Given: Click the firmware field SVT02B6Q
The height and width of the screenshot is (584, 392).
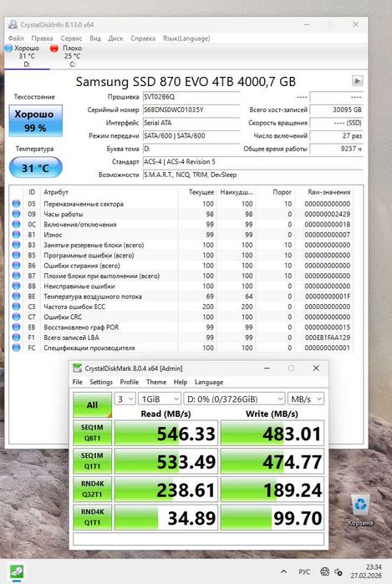Looking at the screenshot, I should (191, 97).
